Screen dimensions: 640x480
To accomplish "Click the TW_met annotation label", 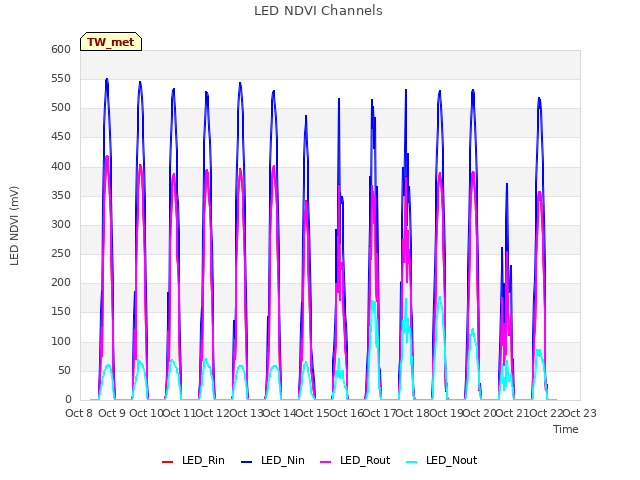I will coord(111,42).
